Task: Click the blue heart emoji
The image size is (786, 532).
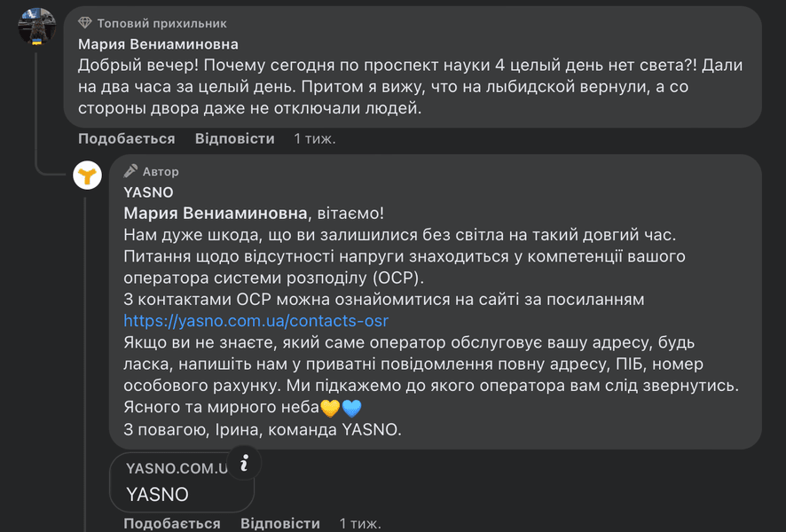Action: point(351,409)
